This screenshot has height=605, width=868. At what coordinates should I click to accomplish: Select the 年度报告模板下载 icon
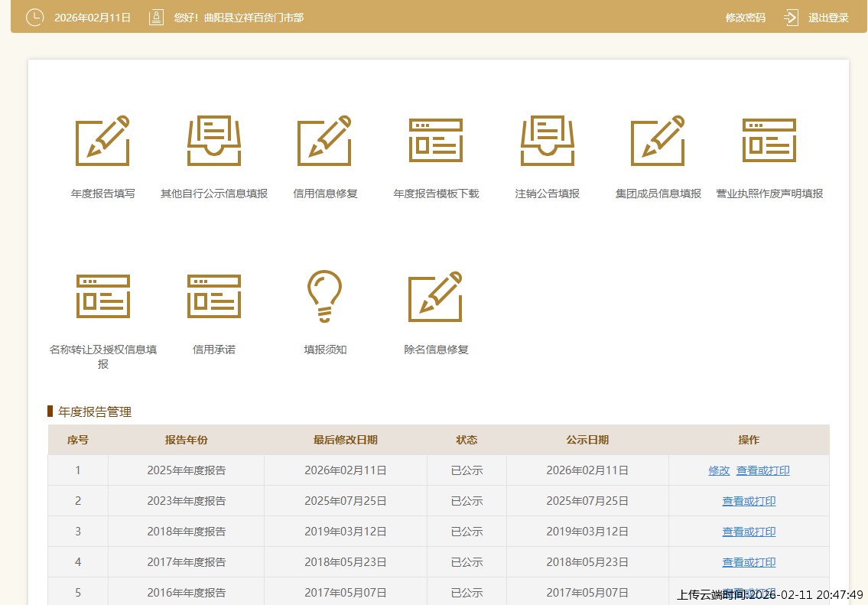436,141
